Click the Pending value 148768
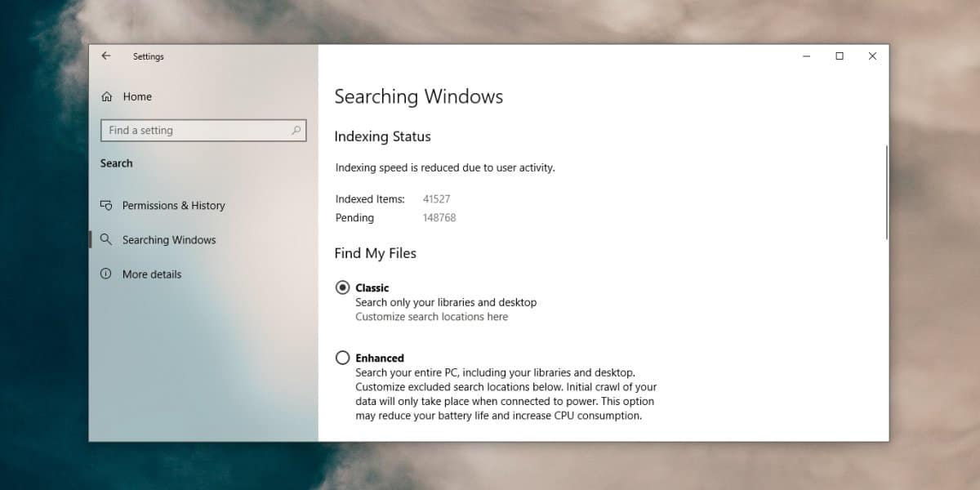Viewport: 980px width, 490px height. click(439, 218)
